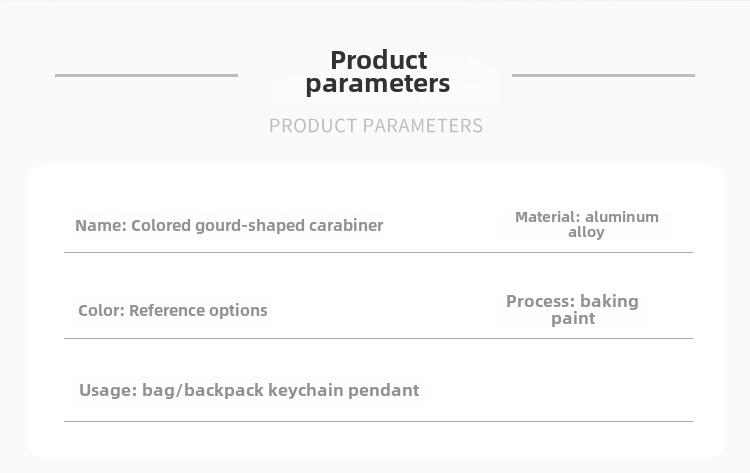Click the bold 'Product parameters' heading
750x473 pixels.
[x=378, y=72]
